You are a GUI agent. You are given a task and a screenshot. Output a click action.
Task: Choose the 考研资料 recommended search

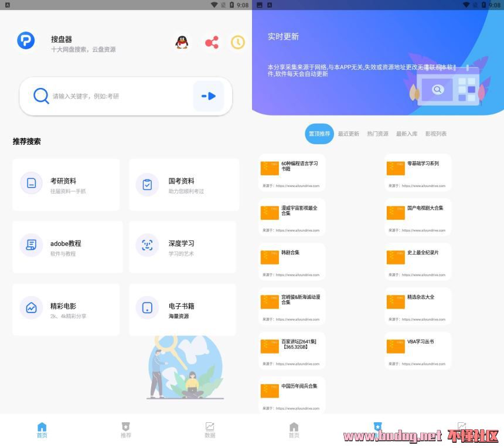click(x=66, y=185)
